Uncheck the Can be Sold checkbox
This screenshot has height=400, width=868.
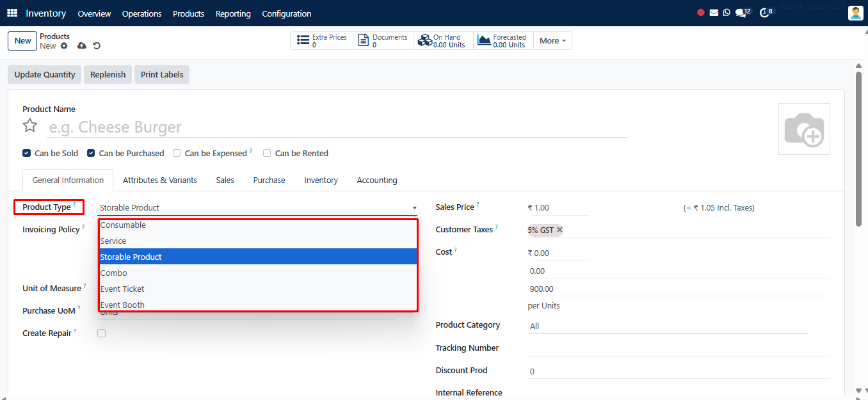26,154
